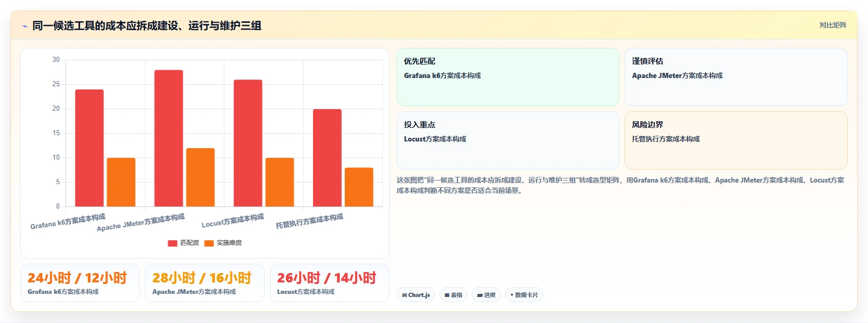Viewport: 868px width, 323px height.
Task: Click the red bar for Grafana k6方案成本构成
Action: 89,148
